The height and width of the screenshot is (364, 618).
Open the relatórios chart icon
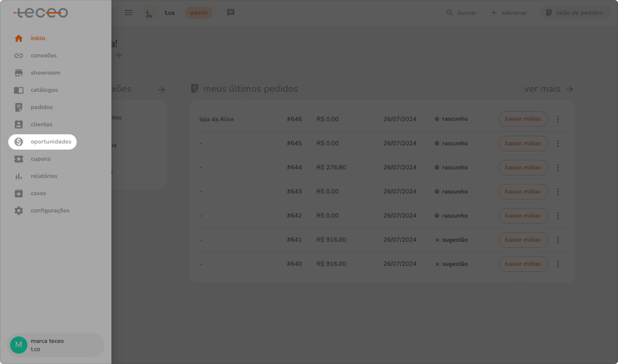click(x=19, y=176)
